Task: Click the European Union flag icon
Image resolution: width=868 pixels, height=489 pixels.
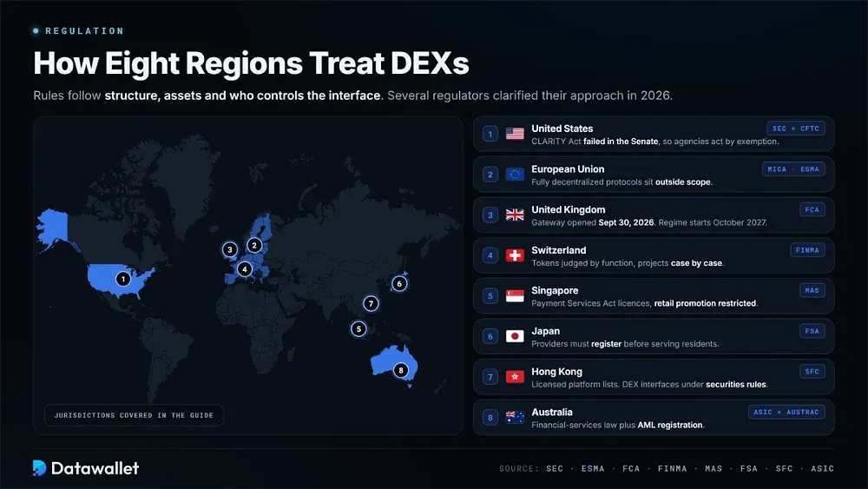Action: point(515,175)
